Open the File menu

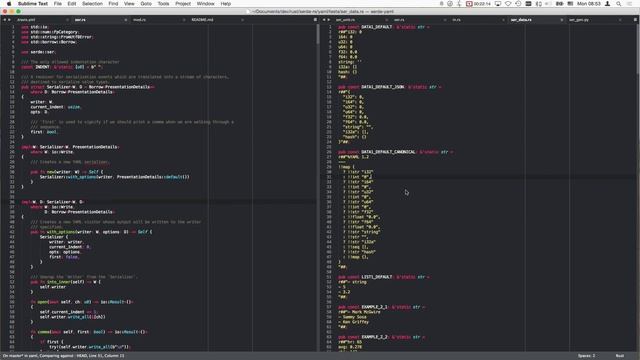(58, 4)
